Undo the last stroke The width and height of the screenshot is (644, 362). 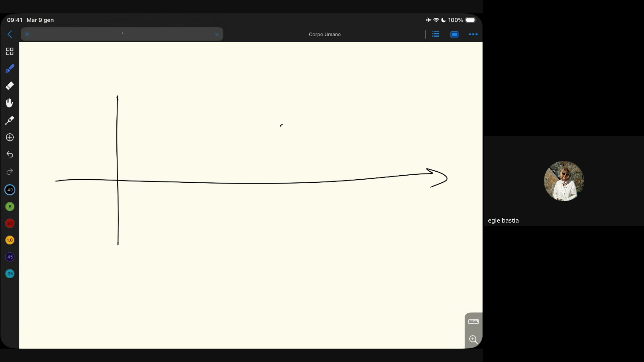pyautogui.click(x=10, y=155)
